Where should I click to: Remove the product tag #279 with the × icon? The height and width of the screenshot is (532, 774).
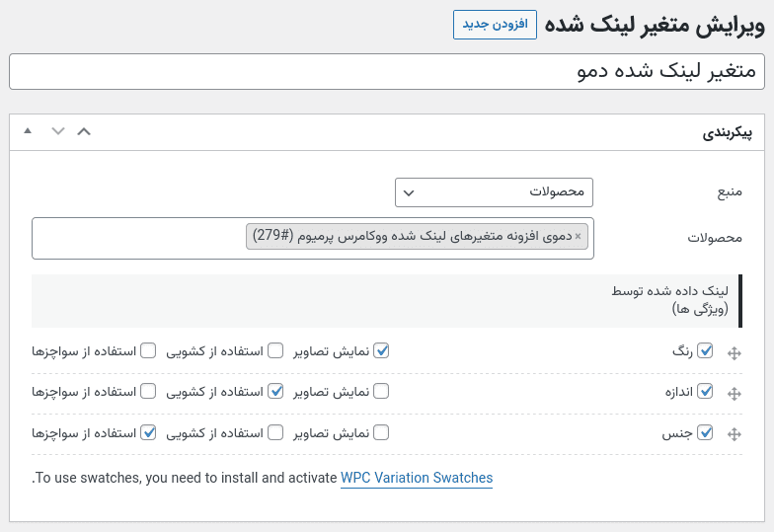click(x=578, y=237)
